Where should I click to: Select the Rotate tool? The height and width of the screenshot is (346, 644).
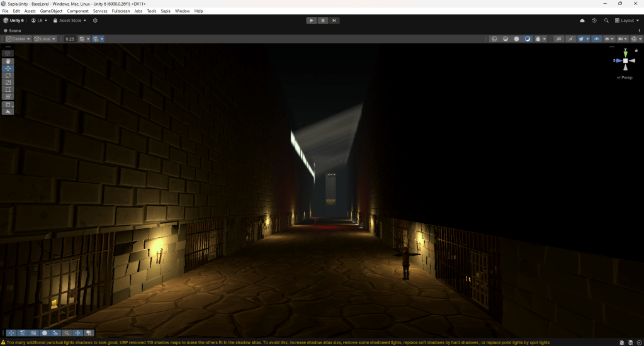coord(8,75)
